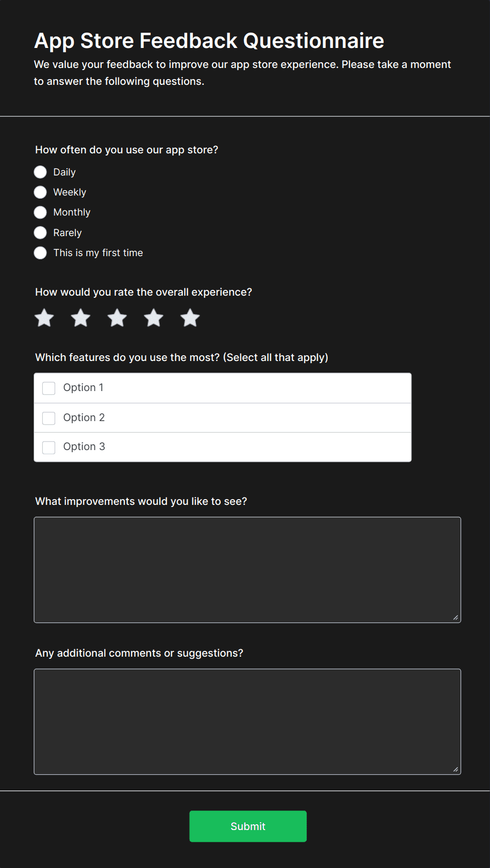Click inside the additional comments box
Image resolution: width=490 pixels, height=868 pixels.
(247, 721)
